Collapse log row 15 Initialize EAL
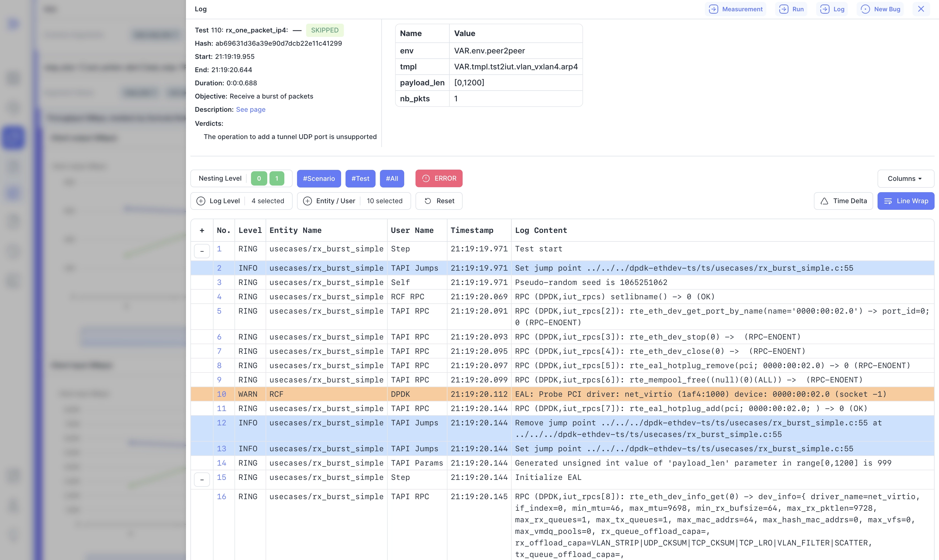 [202, 480]
